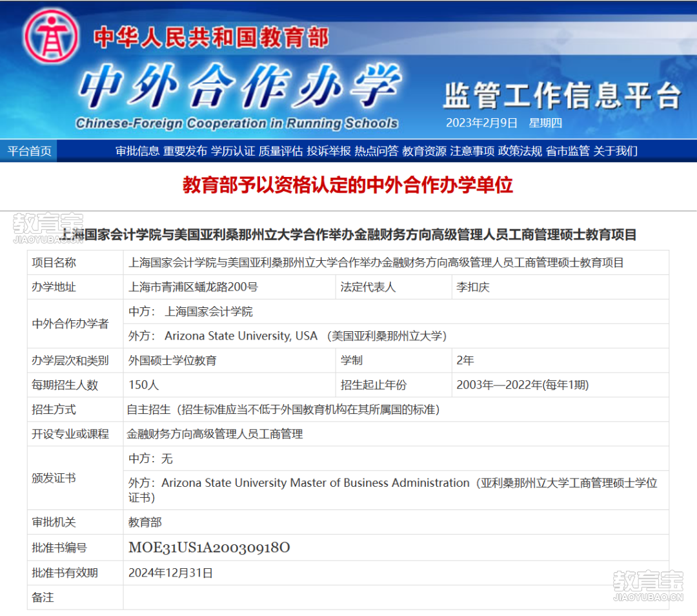Click the date text 2023年2月9日
The height and width of the screenshot is (616, 697).
click(x=481, y=123)
